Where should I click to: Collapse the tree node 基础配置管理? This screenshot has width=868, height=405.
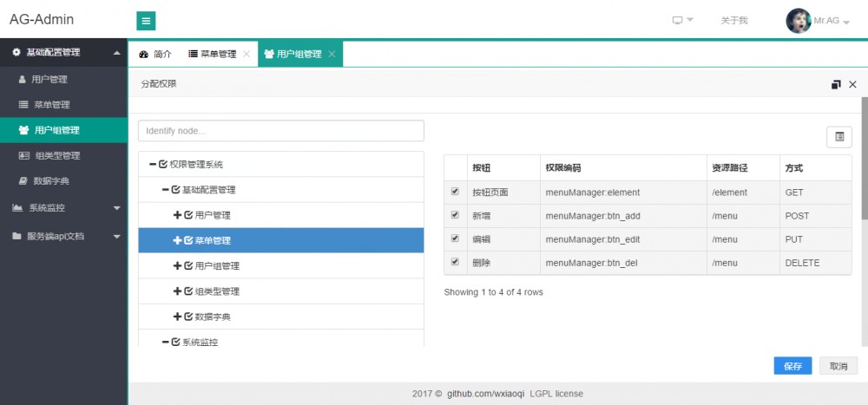[x=166, y=190]
